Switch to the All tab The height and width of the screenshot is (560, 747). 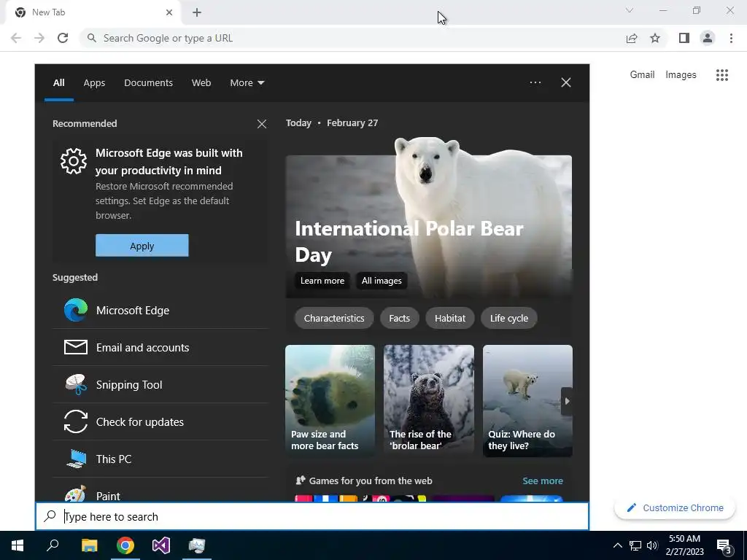[58, 83]
